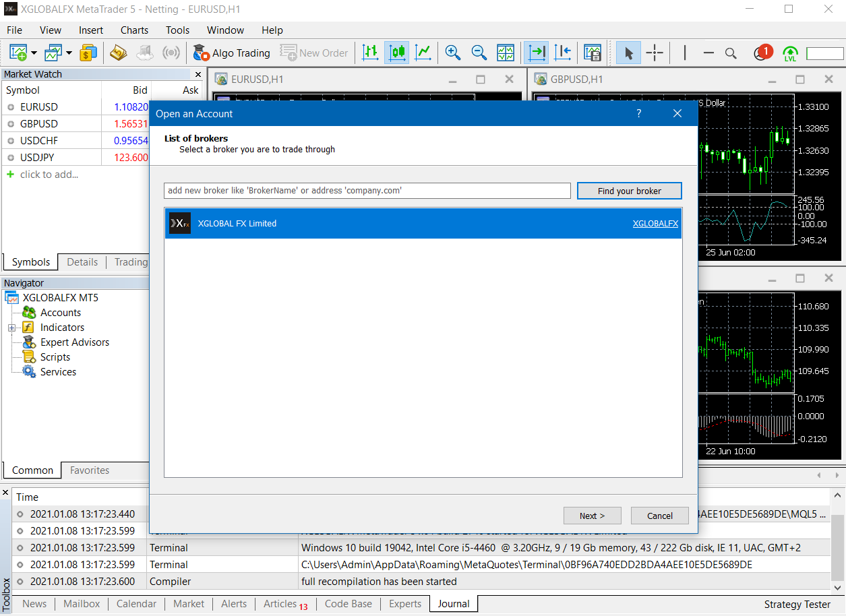The width and height of the screenshot is (846, 616).
Task: Click the greyed cloud VPS icon
Action: (145, 53)
